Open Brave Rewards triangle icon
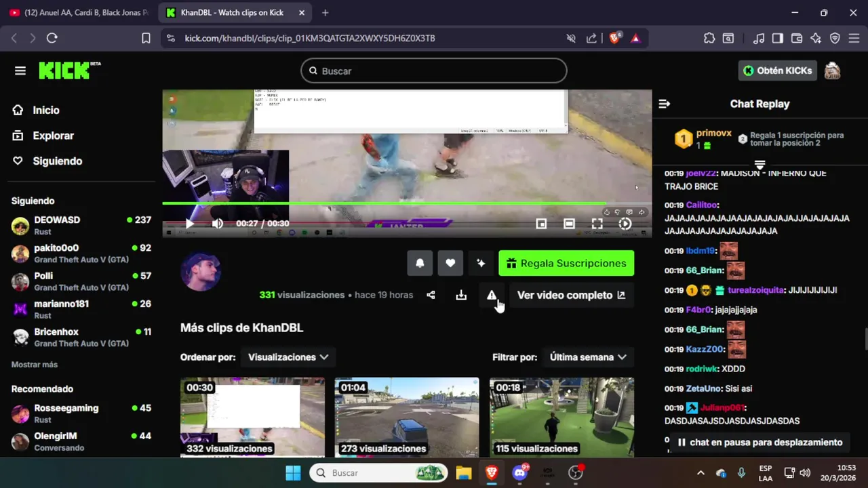This screenshot has width=868, height=488. click(635, 39)
